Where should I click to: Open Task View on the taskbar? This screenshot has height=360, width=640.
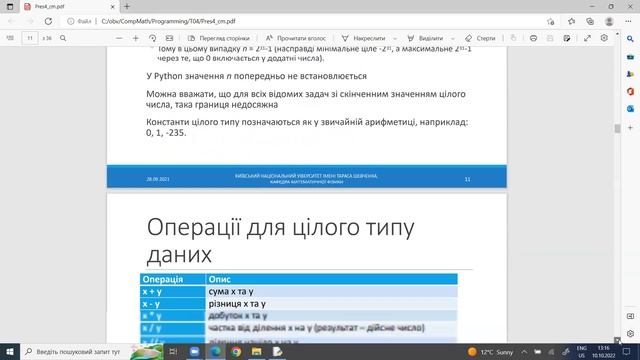click(x=173, y=351)
